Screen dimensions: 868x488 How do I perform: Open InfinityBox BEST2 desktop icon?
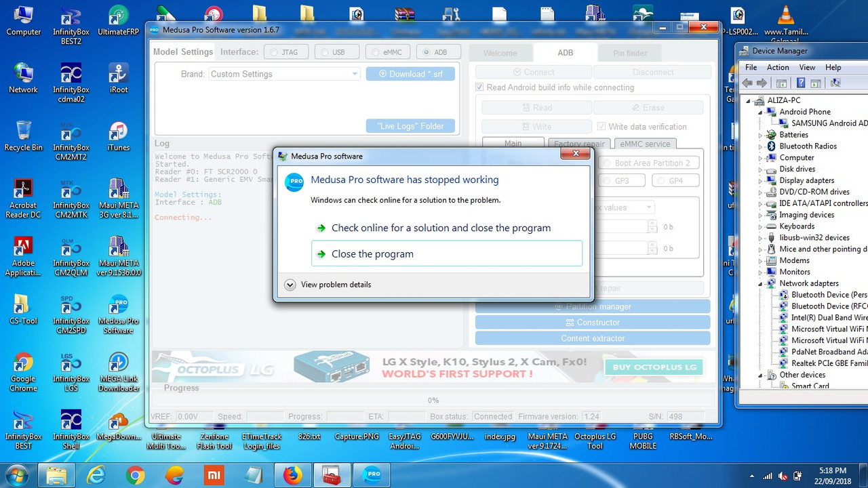(x=71, y=26)
